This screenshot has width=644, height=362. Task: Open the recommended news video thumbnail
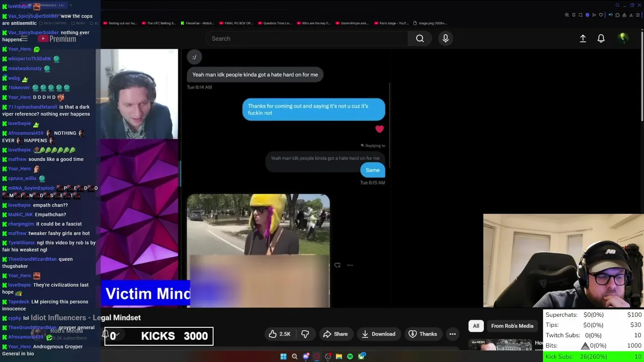pyautogui.click(x=500, y=344)
